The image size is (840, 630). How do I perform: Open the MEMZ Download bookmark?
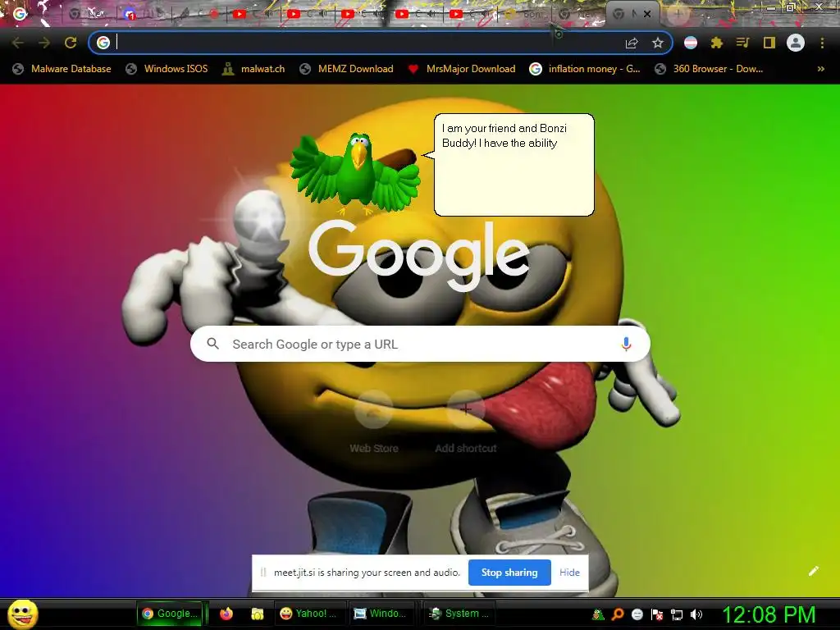tap(347, 69)
